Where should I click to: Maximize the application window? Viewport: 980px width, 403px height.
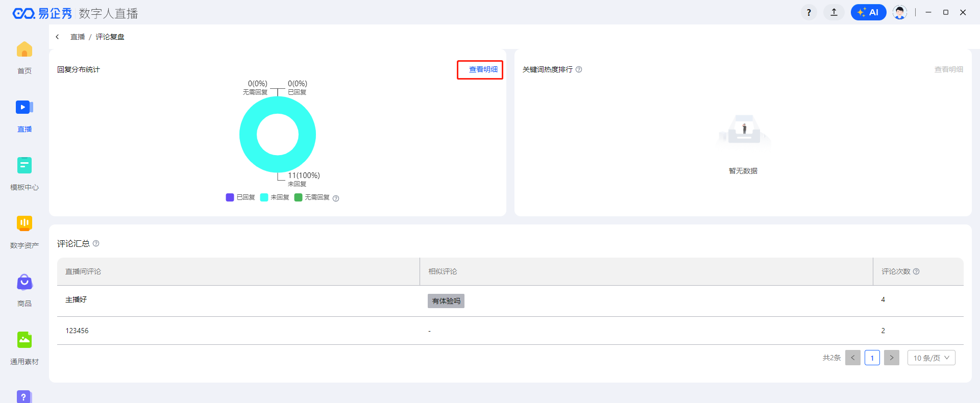tap(946, 12)
